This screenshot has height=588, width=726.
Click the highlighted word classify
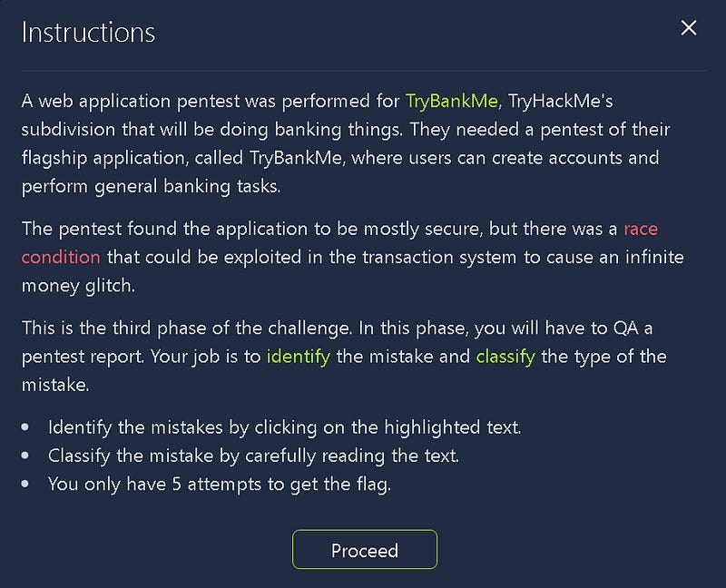pyautogui.click(x=506, y=357)
